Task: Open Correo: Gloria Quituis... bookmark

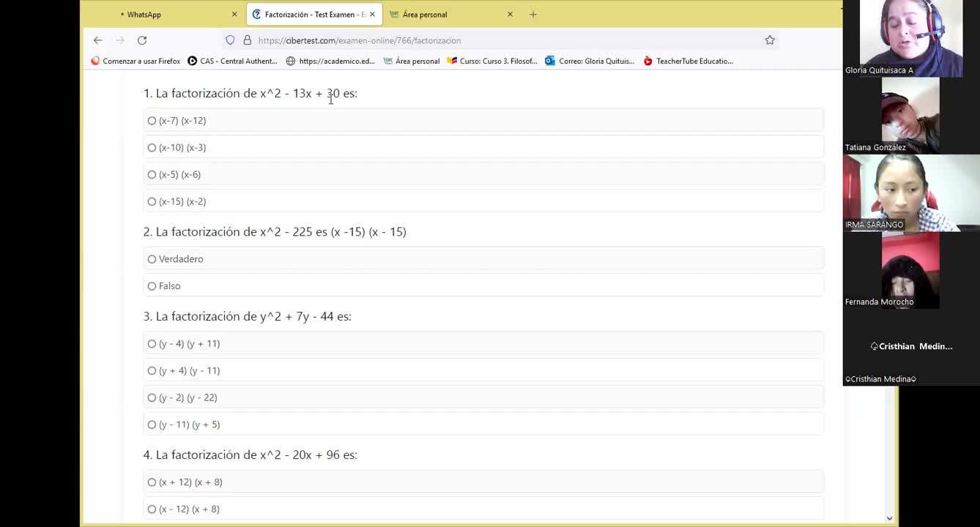Action: (x=590, y=61)
